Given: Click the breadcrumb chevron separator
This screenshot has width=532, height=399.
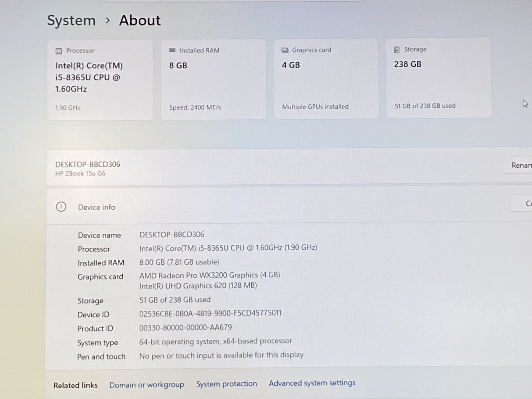Looking at the screenshot, I should click(x=107, y=21).
